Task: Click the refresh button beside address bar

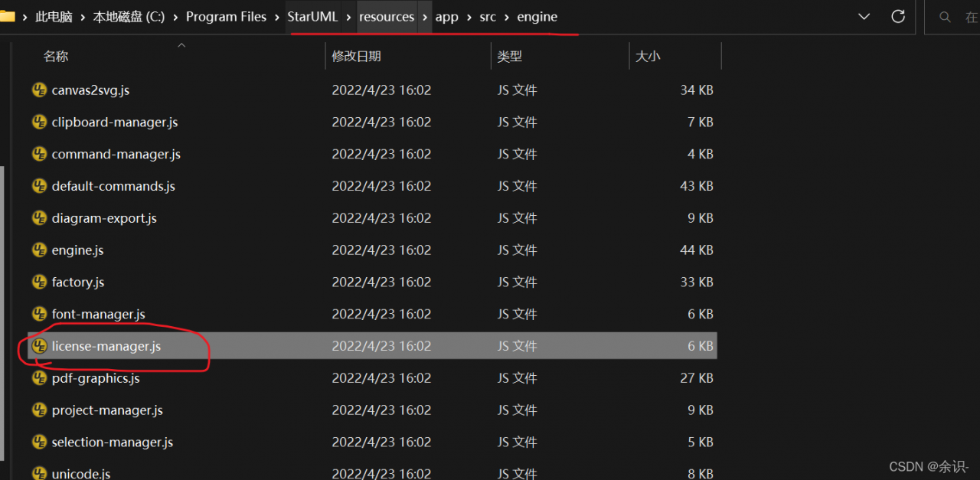Action: point(898,17)
